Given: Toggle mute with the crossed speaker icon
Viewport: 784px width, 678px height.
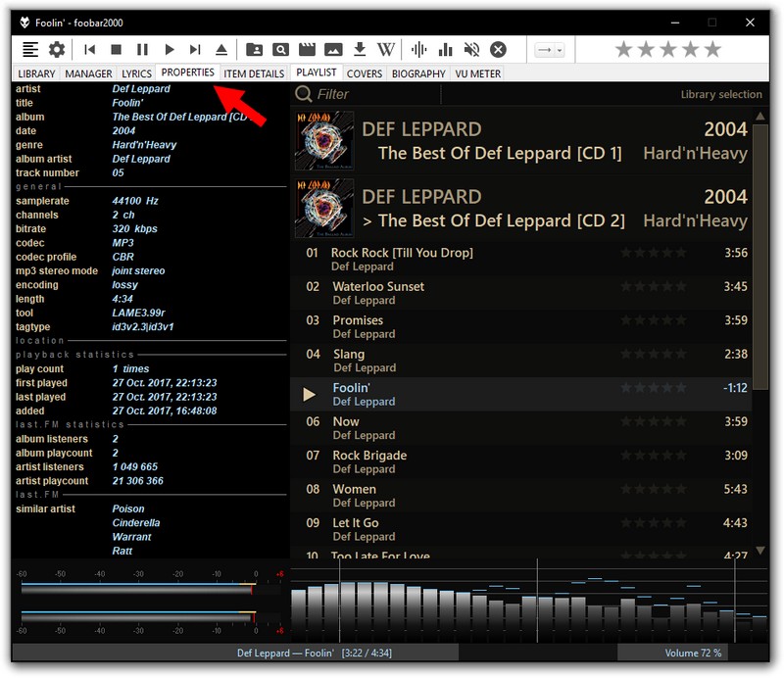Looking at the screenshot, I should click(471, 50).
